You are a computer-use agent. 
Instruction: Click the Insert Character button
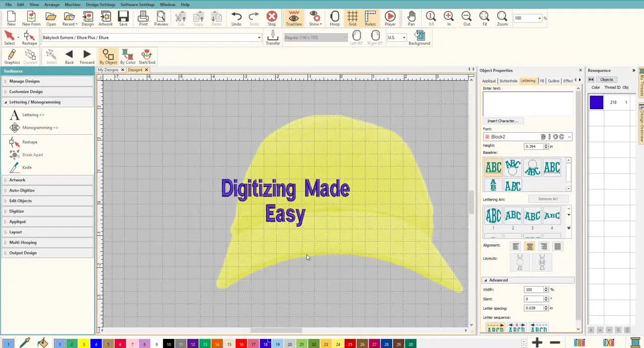pyautogui.click(x=503, y=121)
